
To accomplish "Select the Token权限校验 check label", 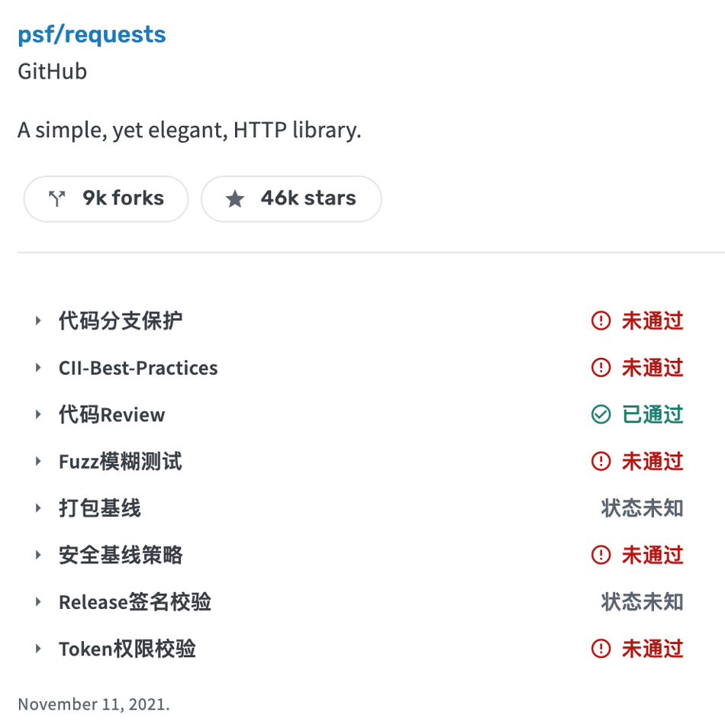I will [x=127, y=649].
